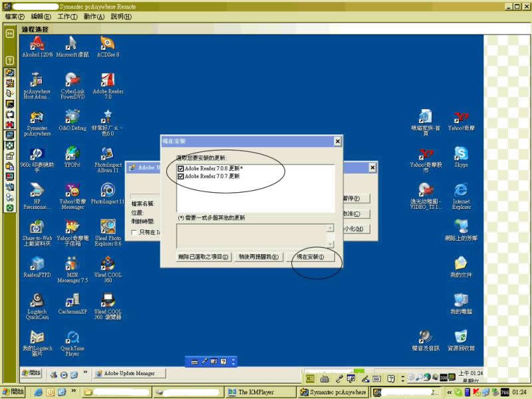This screenshot has height=399, width=532.
Task: Expand the local taskbar quick launch » chevron
Action: [73, 391]
